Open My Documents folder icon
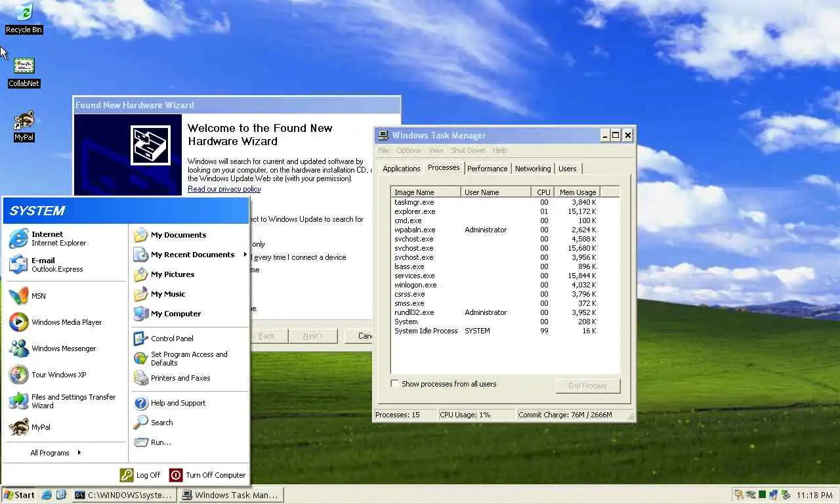Viewport: 840px width, 504px height. [x=140, y=235]
